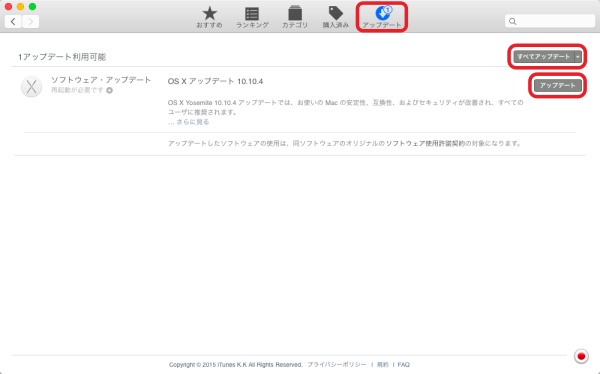Select the OS X アップデート 10.10.4 title
This screenshot has width=600, height=374.
pos(215,82)
